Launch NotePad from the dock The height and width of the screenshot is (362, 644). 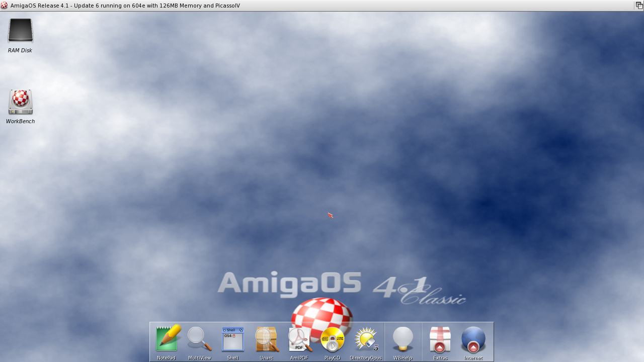(x=167, y=339)
